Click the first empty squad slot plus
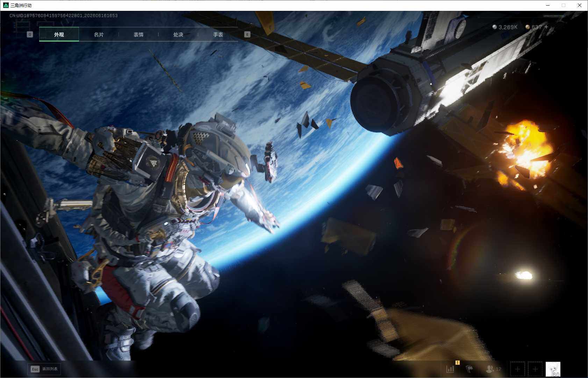The height and width of the screenshot is (378, 588). [x=518, y=369]
